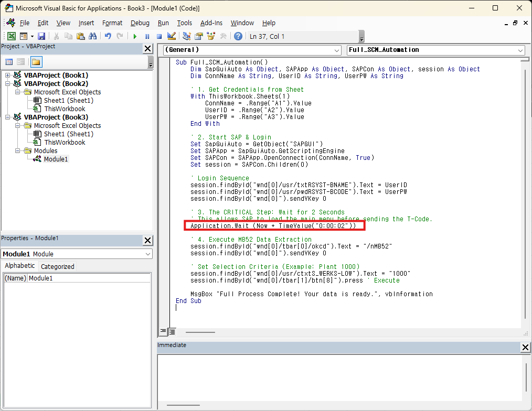
Task: Click the Break pause icon in toolbar
Action: (147, 36)
